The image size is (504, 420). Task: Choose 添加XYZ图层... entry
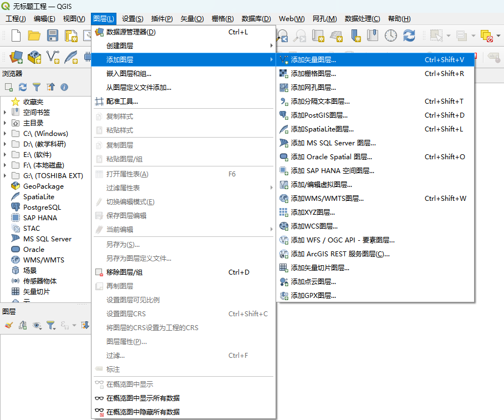point(375,212)
